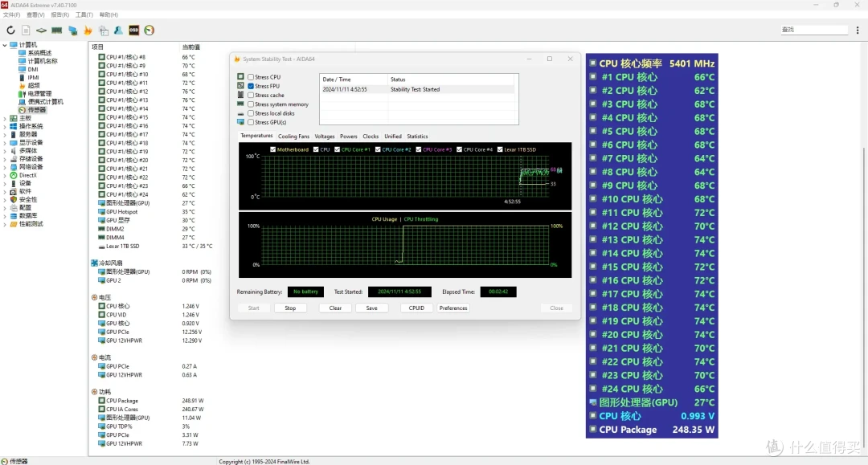The width and height of the screenshot is (868, 465).
Task: Click the memory module benchmark toolbar icon
Action: coord(56,31)
